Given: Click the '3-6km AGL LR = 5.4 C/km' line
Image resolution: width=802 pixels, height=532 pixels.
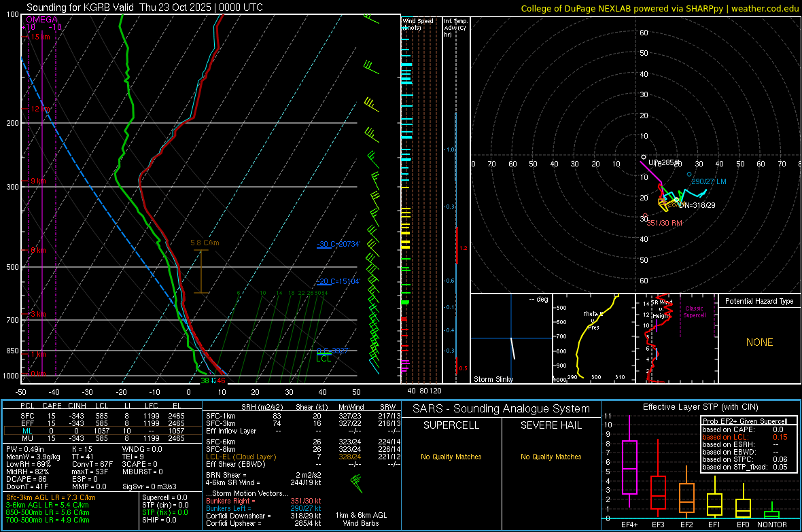Looking at the screenshot, I should tap(47, 505).
